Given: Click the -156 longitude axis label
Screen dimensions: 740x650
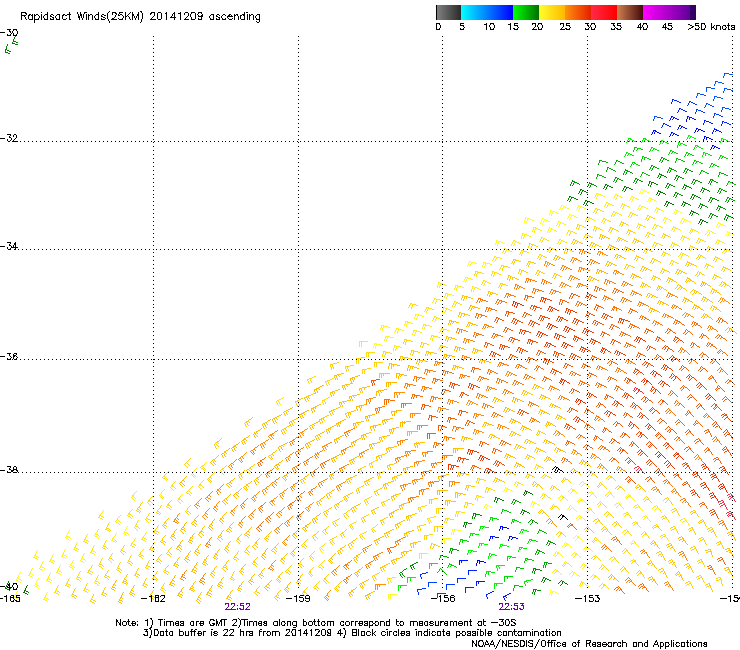Looking at the screenshot, I should [443, 599].
